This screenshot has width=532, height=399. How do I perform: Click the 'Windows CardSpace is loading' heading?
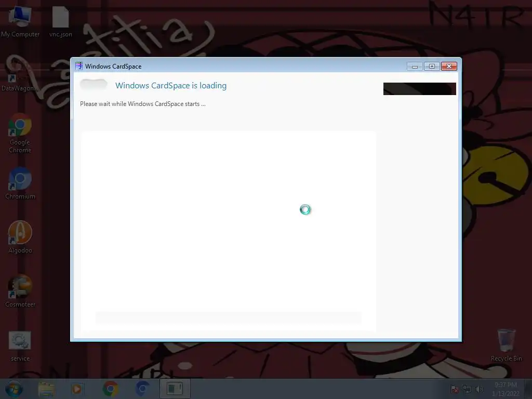pos(170,86)
